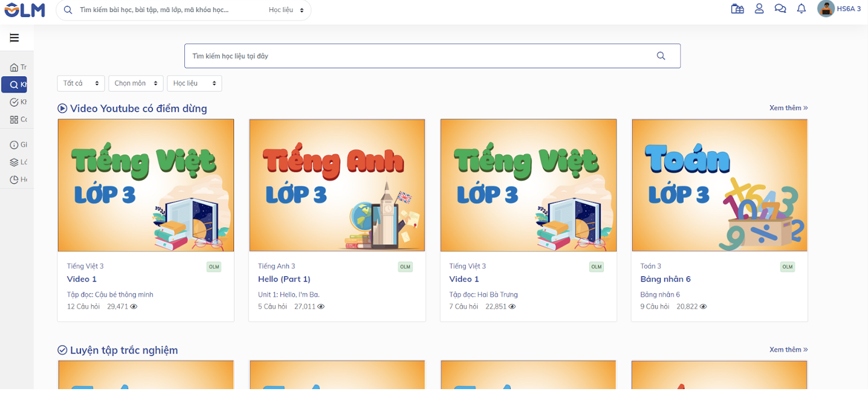The image size is (868, 400).
Task: Show notifications via the bell icon
Action: pyautogui.click(x=802, y=9)
